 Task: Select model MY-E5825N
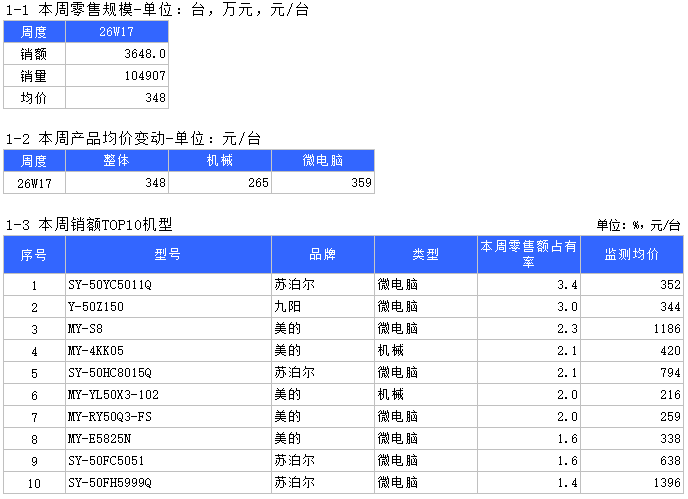click(99, 438)
